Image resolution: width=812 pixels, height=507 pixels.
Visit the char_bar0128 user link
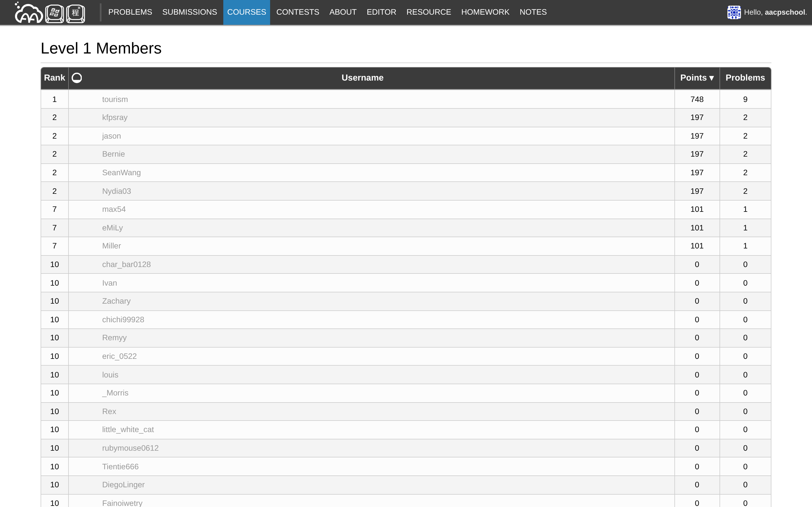(126, 264)
